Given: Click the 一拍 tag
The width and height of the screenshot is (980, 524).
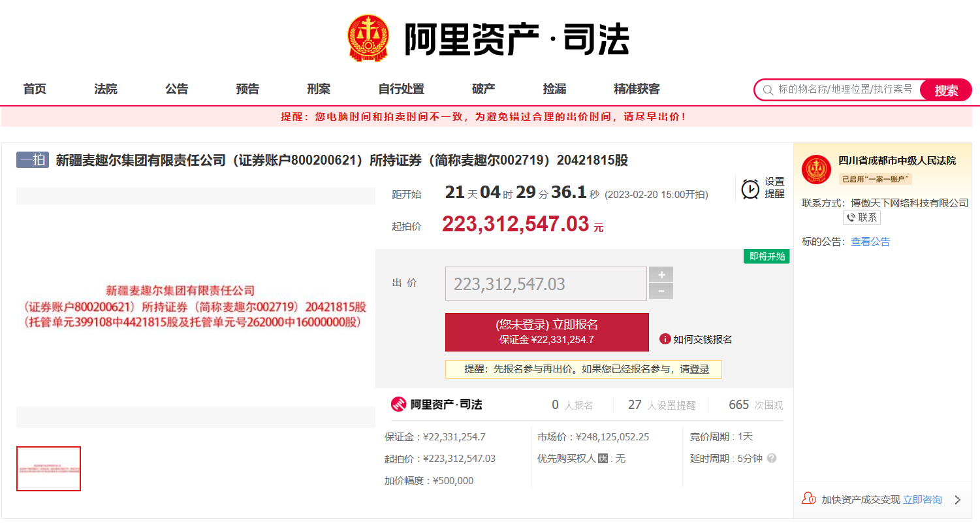Looking at the screenshot, I should coord(33,160).
